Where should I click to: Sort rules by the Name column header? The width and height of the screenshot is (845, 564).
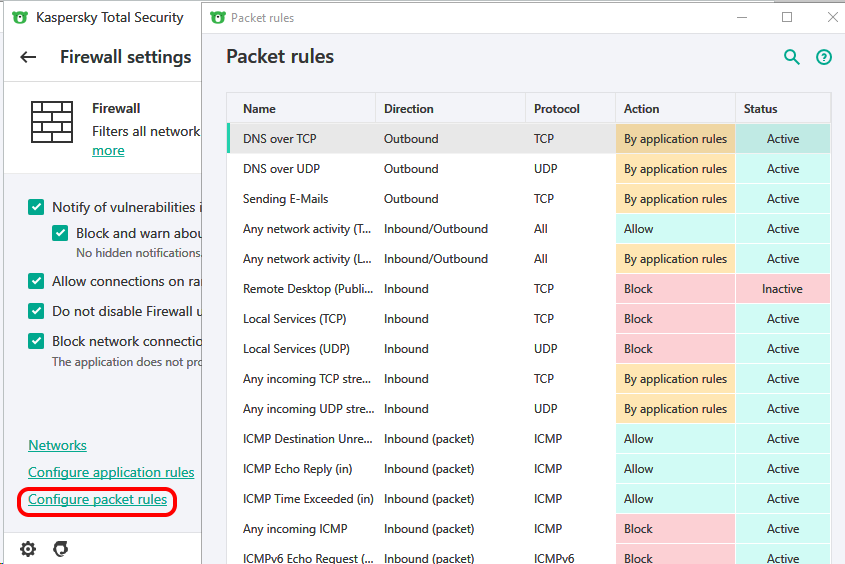(x=259, y=109)
